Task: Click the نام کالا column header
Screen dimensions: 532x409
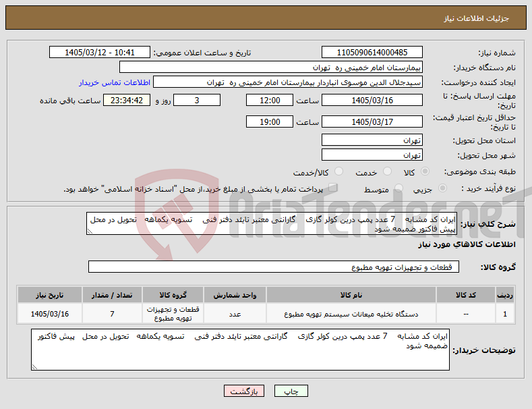Action: click(x=351, y=295)
